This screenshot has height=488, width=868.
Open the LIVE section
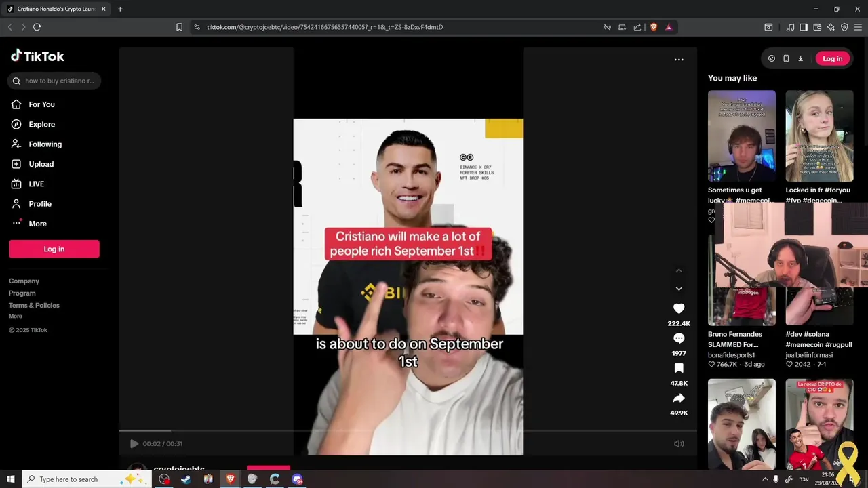[x=36, y=184]
